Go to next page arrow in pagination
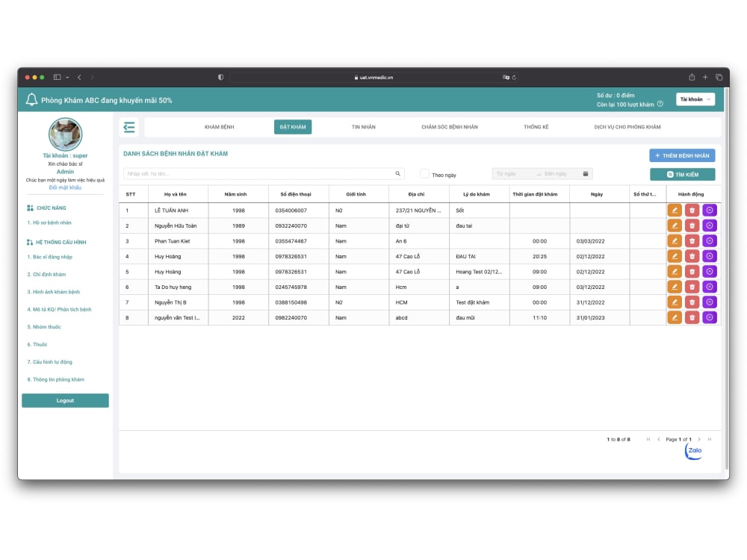 pos(699,439)
